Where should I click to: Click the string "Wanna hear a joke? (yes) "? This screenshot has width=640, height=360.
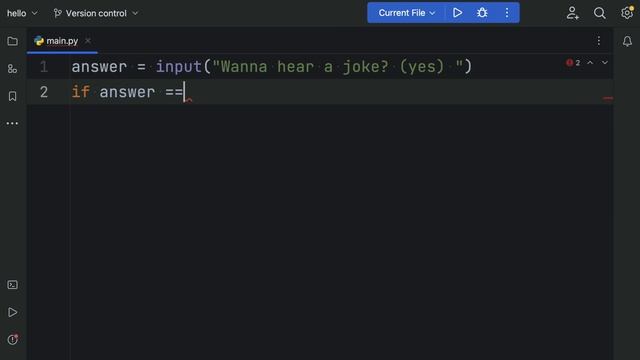338,67
